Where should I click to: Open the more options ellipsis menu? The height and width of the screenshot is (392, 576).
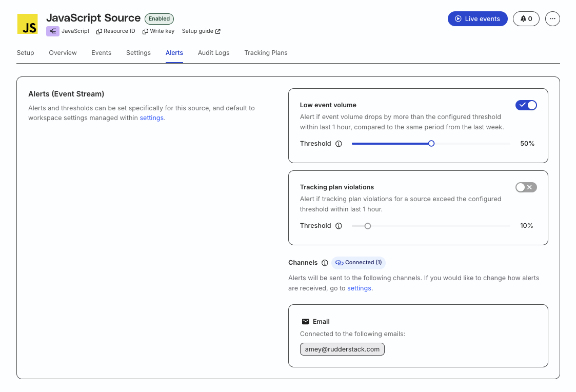point(552,19)
